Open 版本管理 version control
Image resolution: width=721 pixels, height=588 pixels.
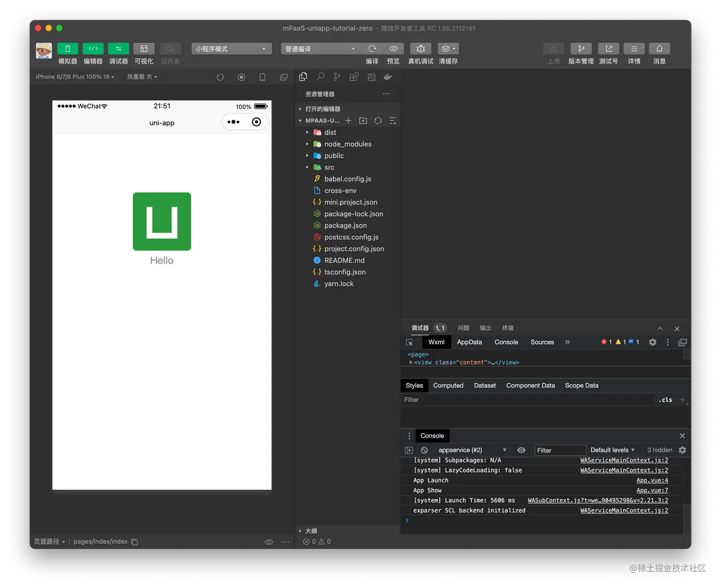[581, 49]
